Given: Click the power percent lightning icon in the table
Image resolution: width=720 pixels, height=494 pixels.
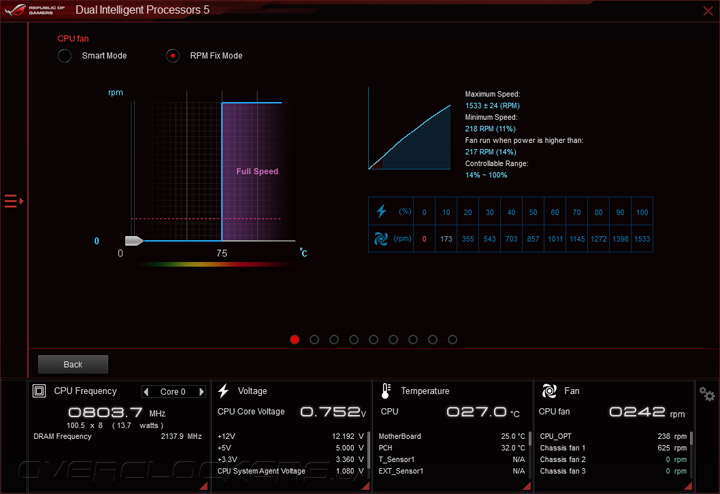Looking at the screenshot, I should pyautogui.click(x=381, y=211).
